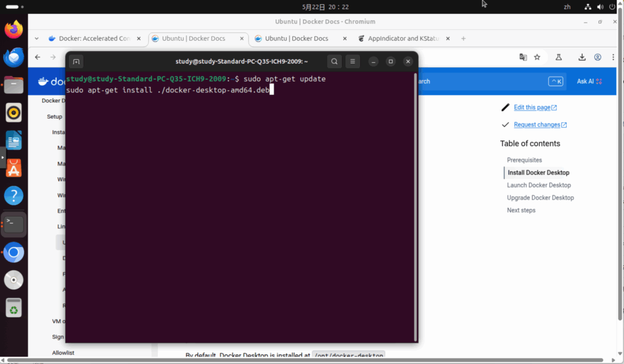Image resolution: width=624 pixels, height=364 pixels.
Task: Click the terminal window vertical scrollbar
Action: [416, 206]
